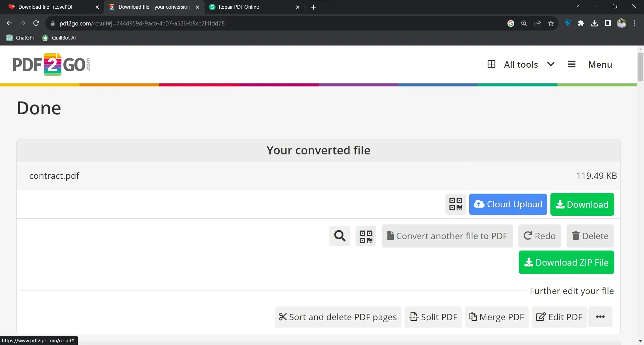Open the browser Extensions puzzle icon
The image size is (644, 345).
point(581,23)
